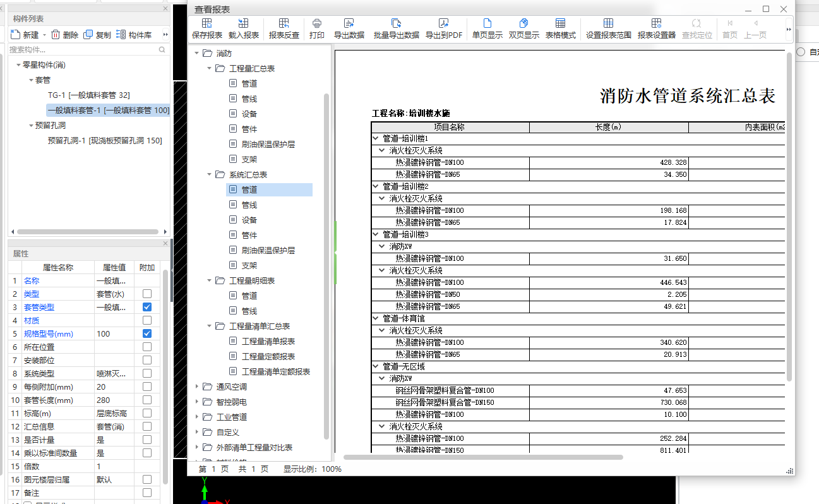The image size is (819, 504).
Task: Close the 属性 panel
Action: click(165, 243)
